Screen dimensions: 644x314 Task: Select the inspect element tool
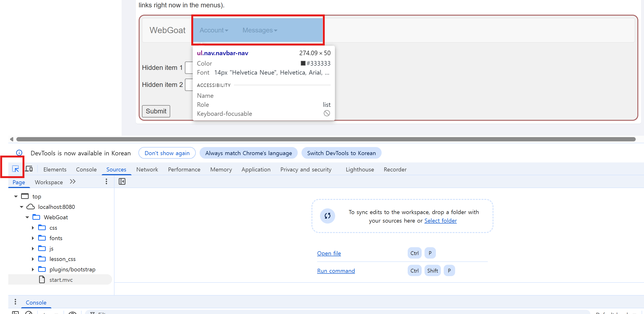click(15, 169)
